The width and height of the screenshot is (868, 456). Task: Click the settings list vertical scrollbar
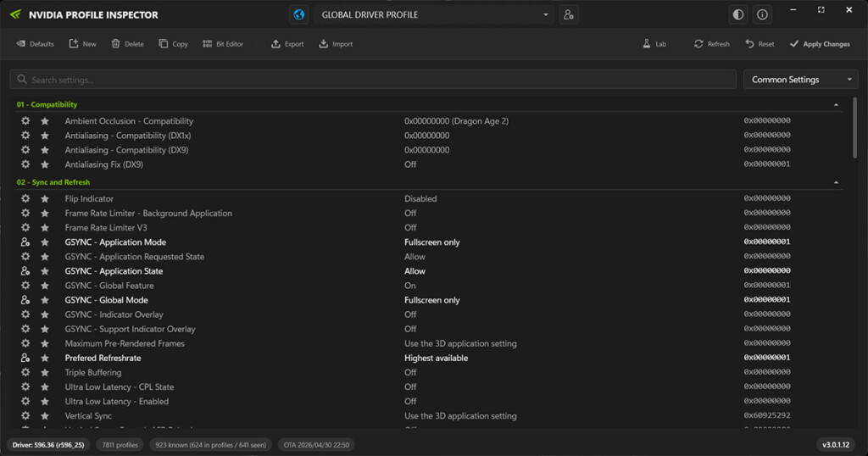[x=854, y=128]
